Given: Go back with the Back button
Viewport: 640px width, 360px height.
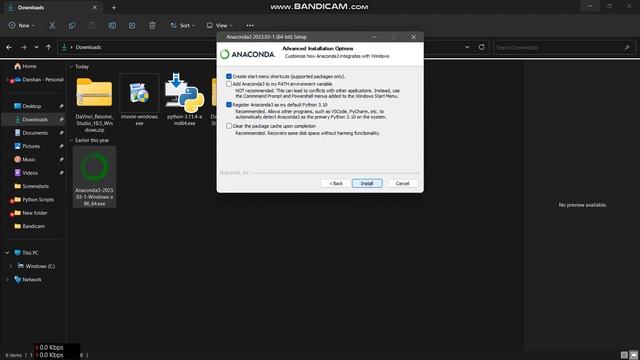Looking at the screenshot, I should pyautogui.click(x=336, y=184).
